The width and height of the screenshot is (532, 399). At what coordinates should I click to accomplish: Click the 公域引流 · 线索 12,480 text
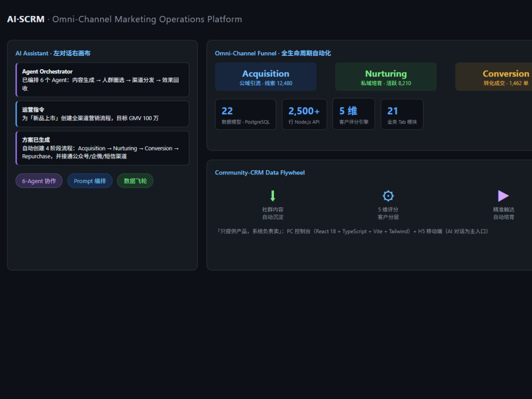265,84
